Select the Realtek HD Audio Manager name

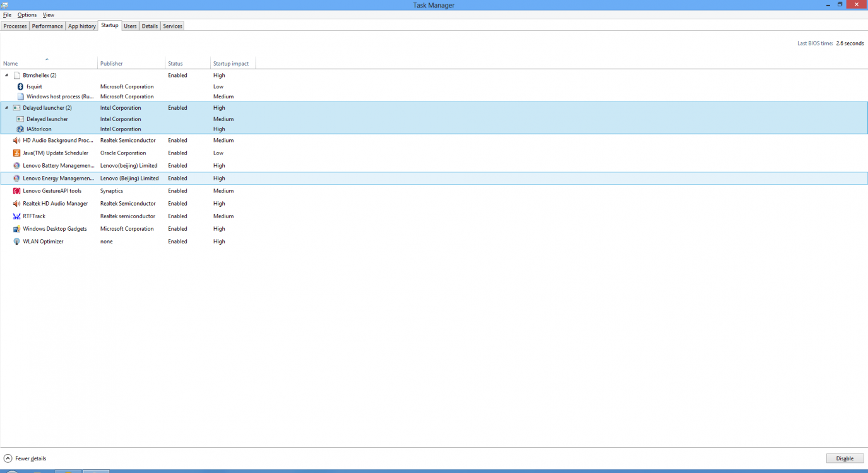point(56,204)
